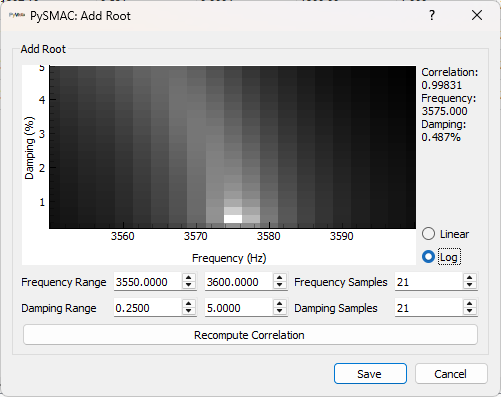
Task: Focus the Frequency Range minimum field 3550.0000
Action: coord(148,282)
